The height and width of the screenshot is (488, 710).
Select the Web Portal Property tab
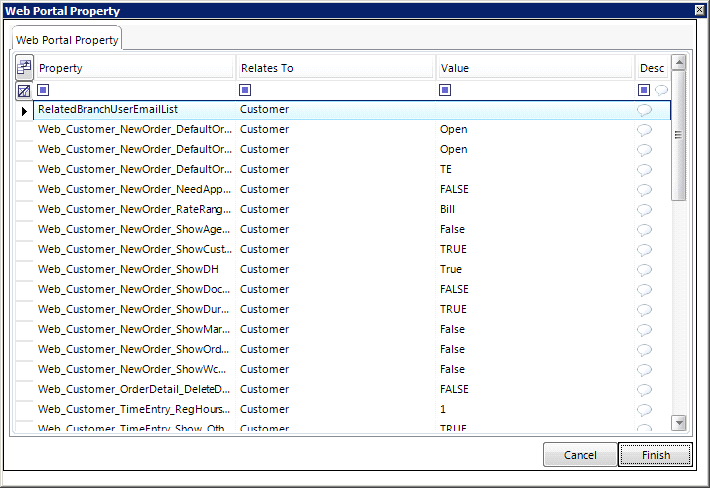67,40
